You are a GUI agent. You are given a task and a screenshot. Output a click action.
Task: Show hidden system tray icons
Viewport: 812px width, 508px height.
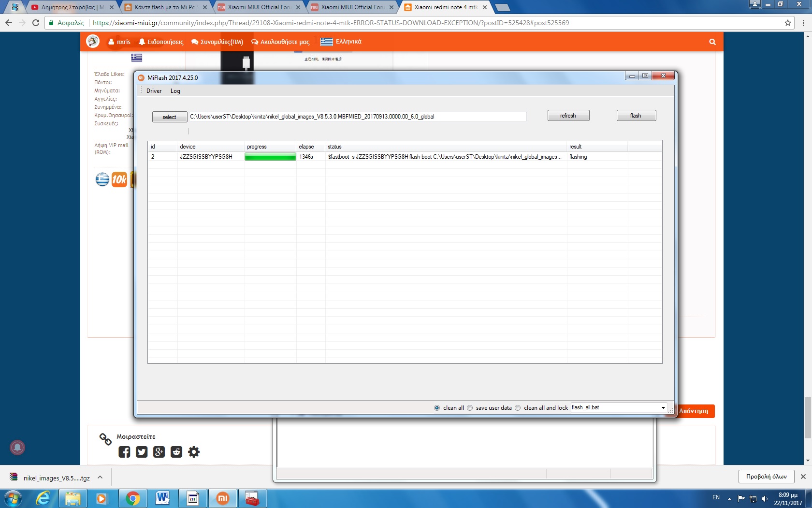[x=729, y=498]
